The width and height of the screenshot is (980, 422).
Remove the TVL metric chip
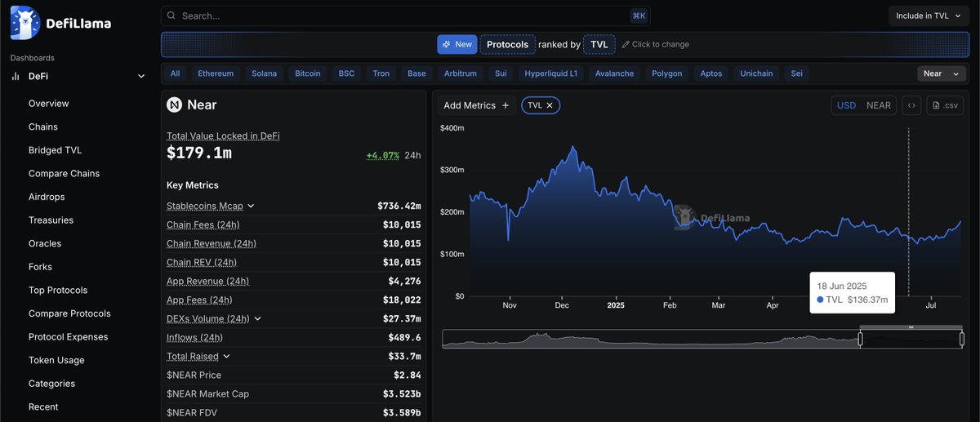550,105
